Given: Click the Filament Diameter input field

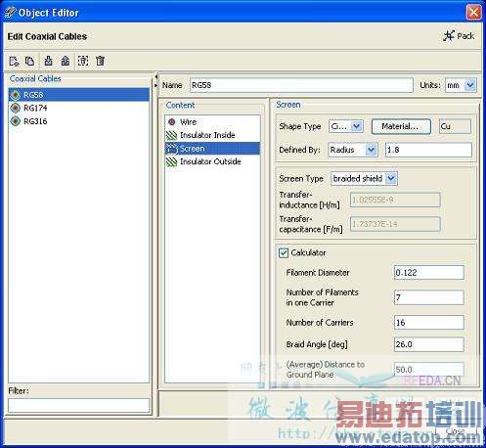Looking at the screenshot, I should point(428,273).
